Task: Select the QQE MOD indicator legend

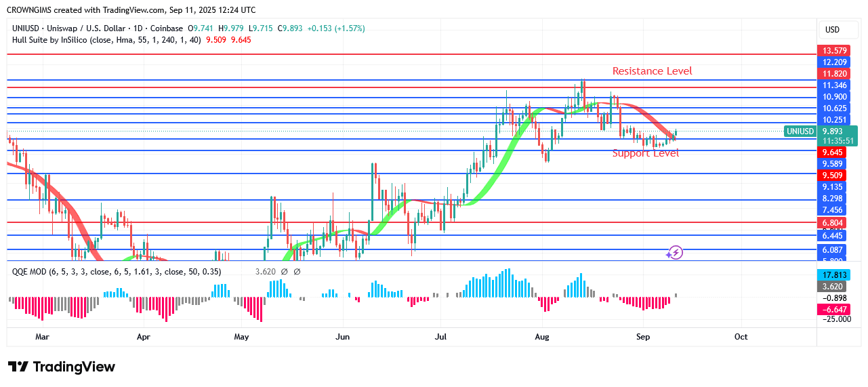Action: tap(117, 272)
